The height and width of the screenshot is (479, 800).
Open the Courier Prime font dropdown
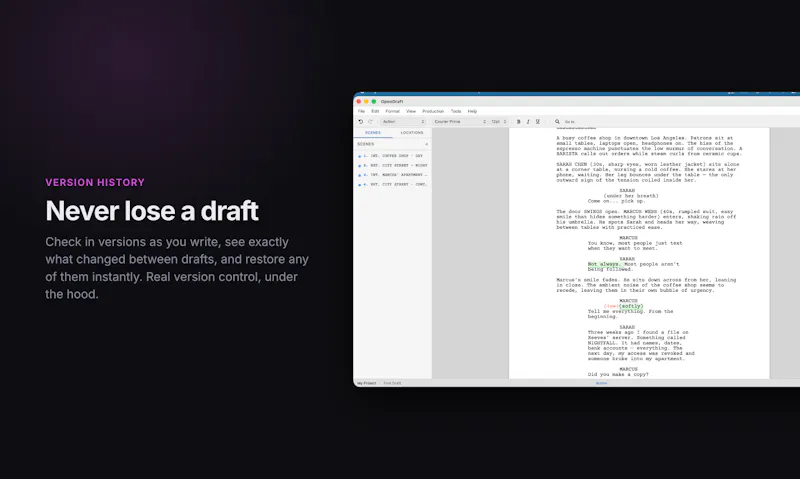coord(460,121)
